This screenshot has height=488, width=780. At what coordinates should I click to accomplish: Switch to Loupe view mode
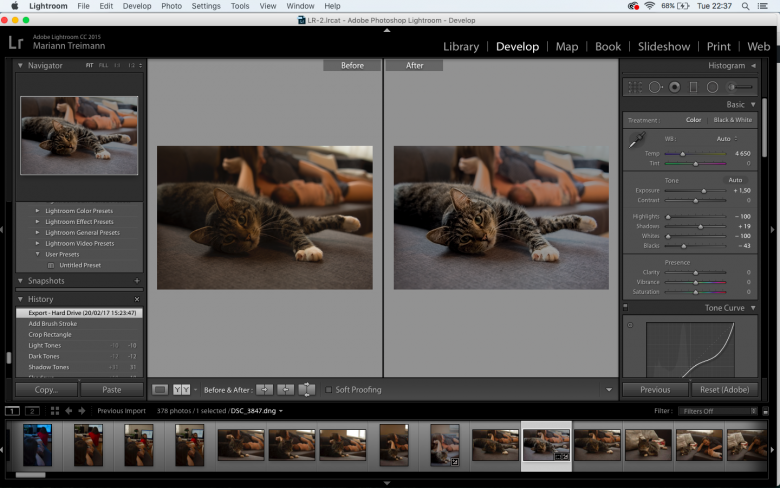160,390
